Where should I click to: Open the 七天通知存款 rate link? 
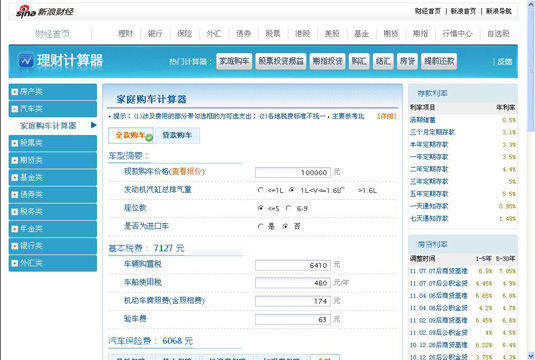click(429, 219)
